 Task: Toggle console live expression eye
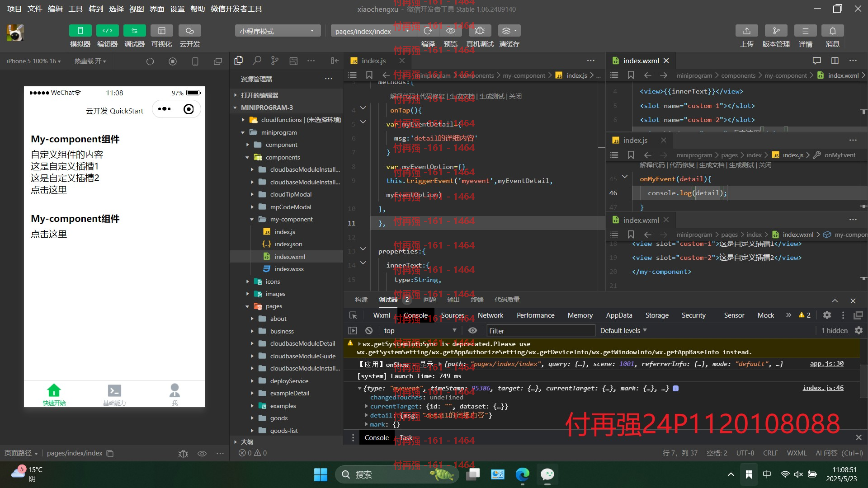coord(472,331)
